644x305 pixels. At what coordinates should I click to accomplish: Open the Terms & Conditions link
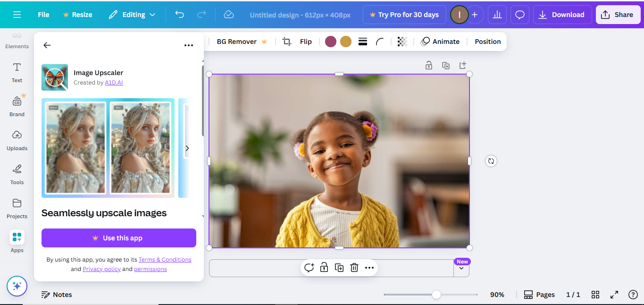coord(165,259)
